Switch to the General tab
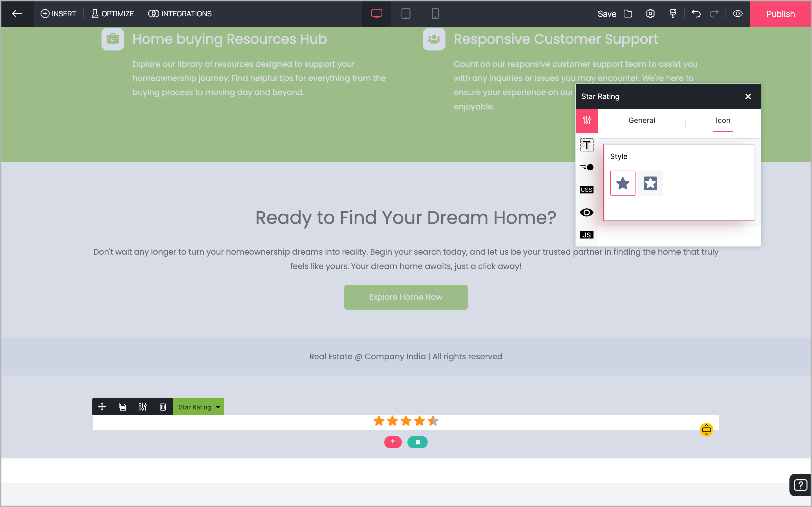The height and width of the screenshot is (507, 812). 641,120
